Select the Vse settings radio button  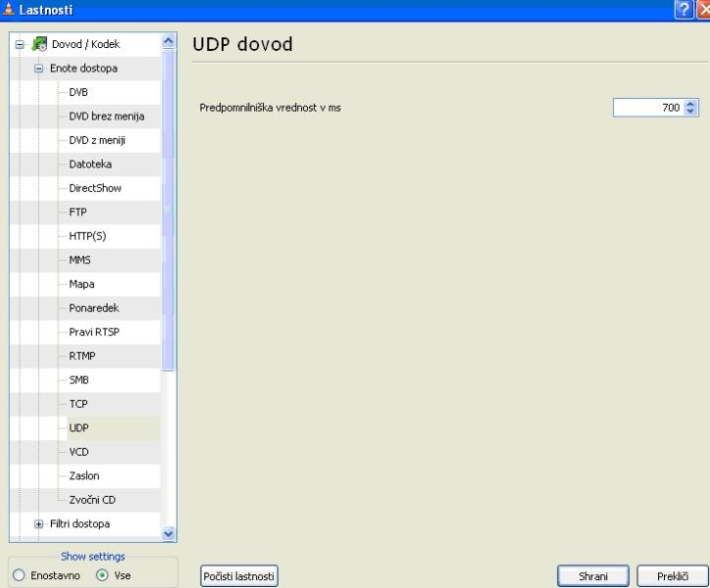[x=101, y=575]
